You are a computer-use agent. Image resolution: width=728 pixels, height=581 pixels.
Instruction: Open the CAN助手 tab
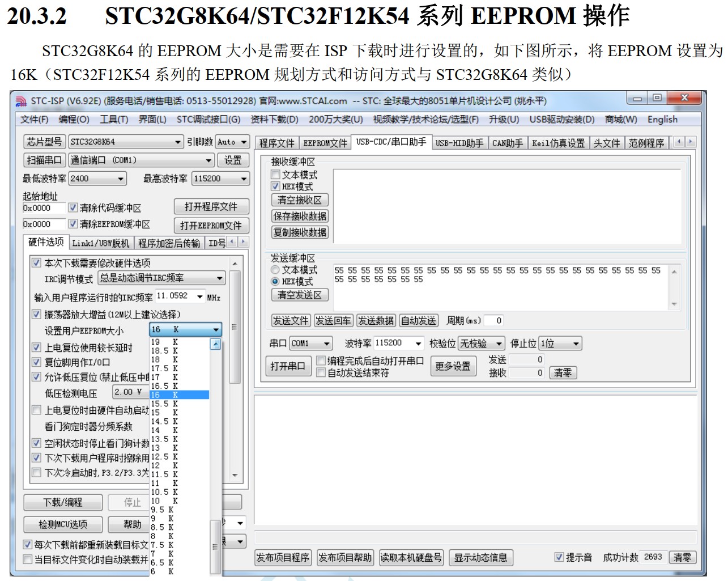click(x=508, y=143)
